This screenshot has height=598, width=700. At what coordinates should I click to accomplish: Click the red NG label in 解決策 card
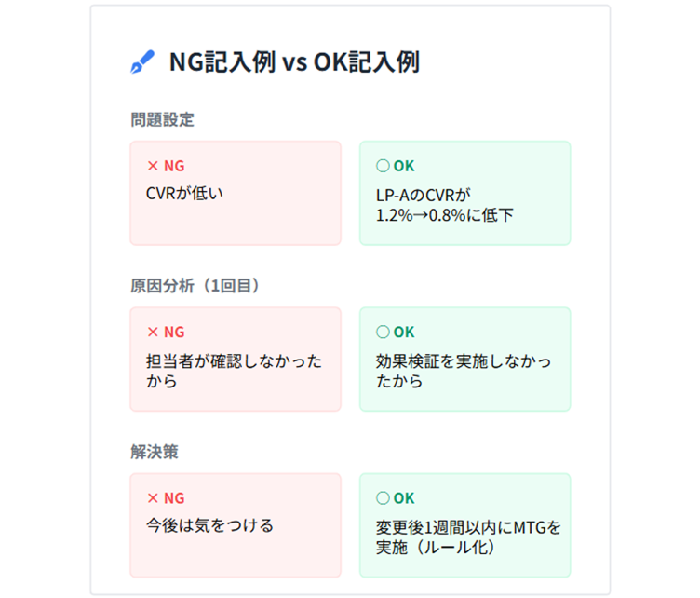click(174, 498)
